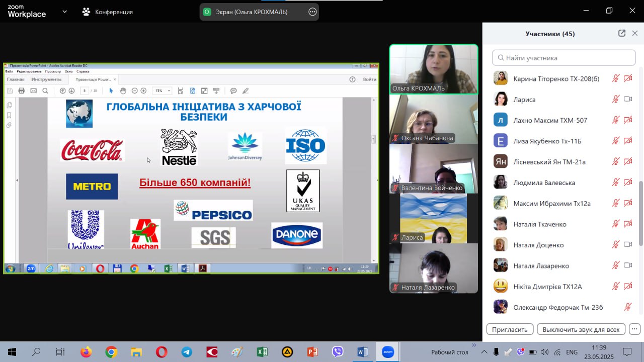Select Лиза Якубенко avatar letter E
This screenshot has width=644, height=362.
500,141
